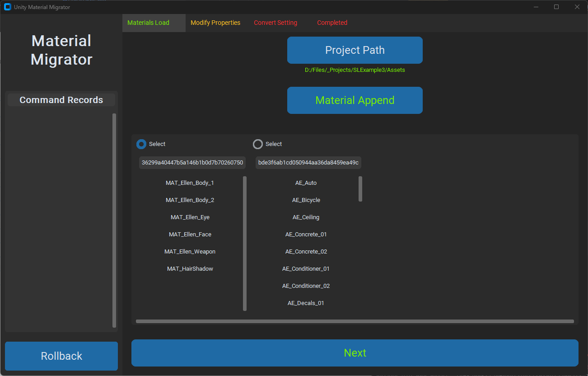This screenshot has width=588, height=376.
Task: Select the second material group radio button
Action: coord(258,144)
